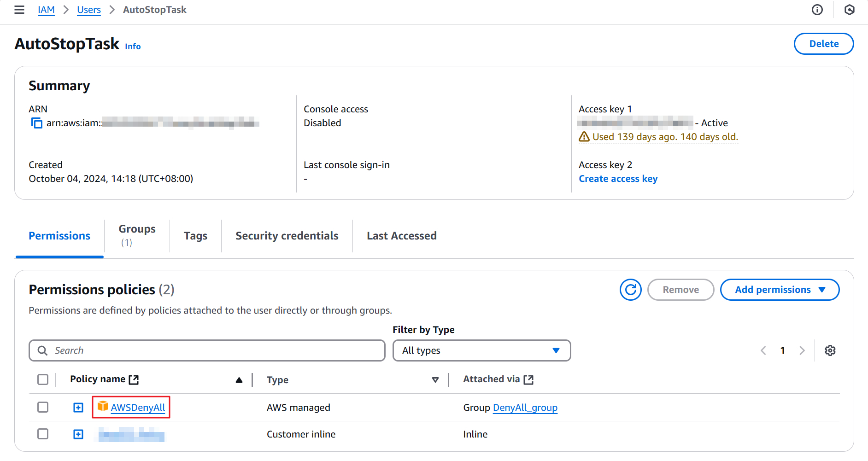The height and width of the screenshot is (461, 868).
Task: Sort by Type column arrow
Action: click(x=435, y=380)
